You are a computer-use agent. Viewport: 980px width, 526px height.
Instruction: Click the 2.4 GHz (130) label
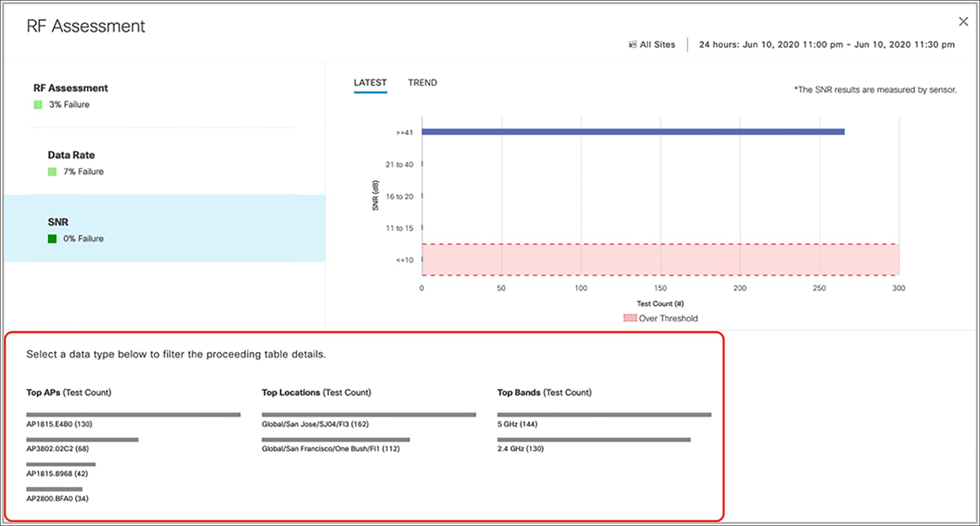pos(520,449)
